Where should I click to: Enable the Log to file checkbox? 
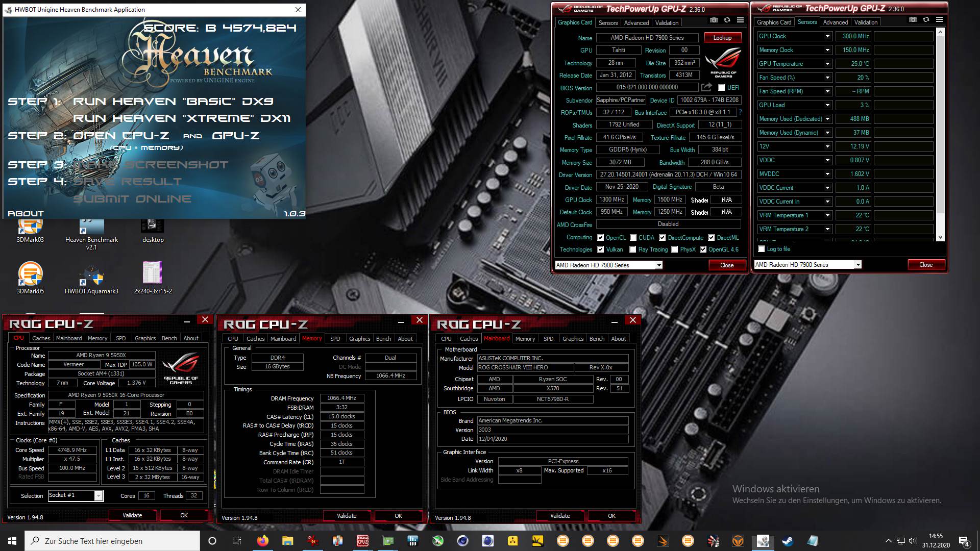pos(762,249)
